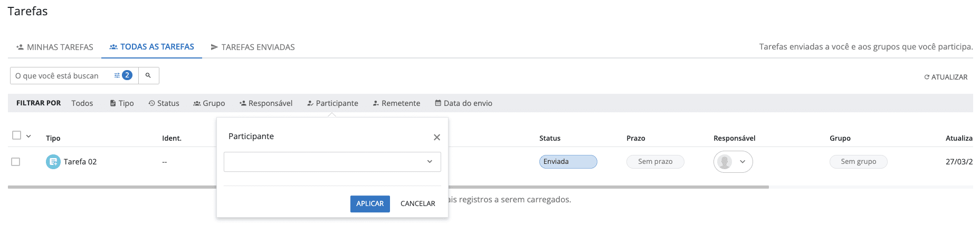
Task: Switch to the Minhas Tarefas tab
Action: (55, 47)
